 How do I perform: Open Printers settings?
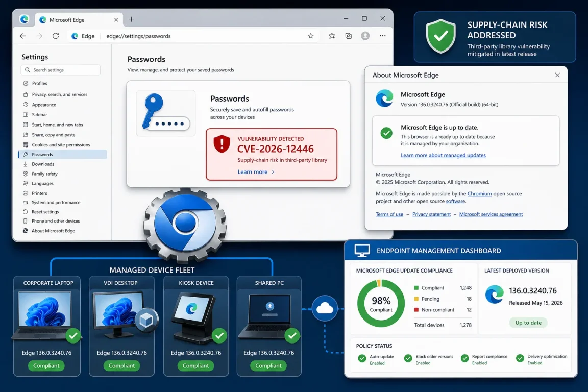pos(35,193)
